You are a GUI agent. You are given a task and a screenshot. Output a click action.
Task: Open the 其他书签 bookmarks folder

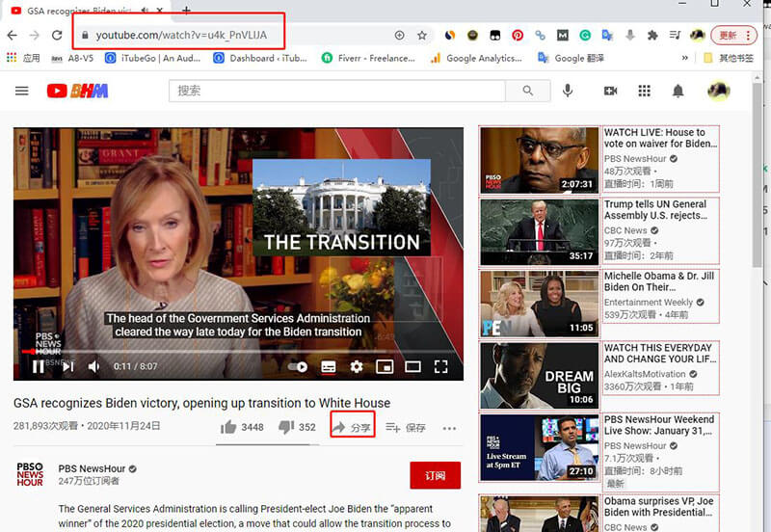729,58
